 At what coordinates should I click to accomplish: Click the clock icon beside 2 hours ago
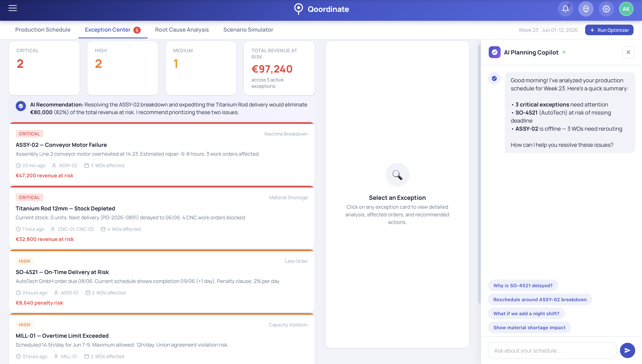(18, 293)
